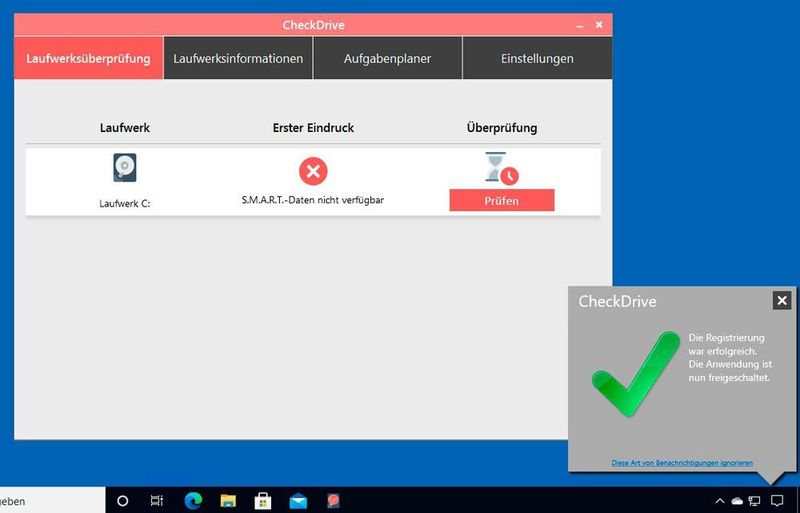The width and height of the screenshot is (800, 513).
Task: Go to the Einstellungen tab
Action: coord(537,58)
